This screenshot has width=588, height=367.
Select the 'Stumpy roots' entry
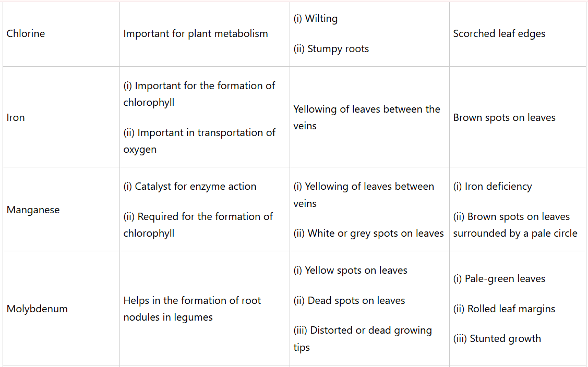click(x=338, y=49)
